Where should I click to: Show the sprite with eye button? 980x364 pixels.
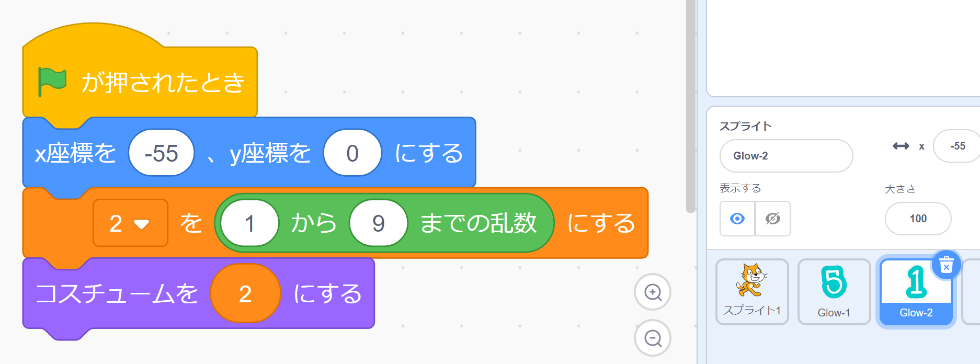737,219
